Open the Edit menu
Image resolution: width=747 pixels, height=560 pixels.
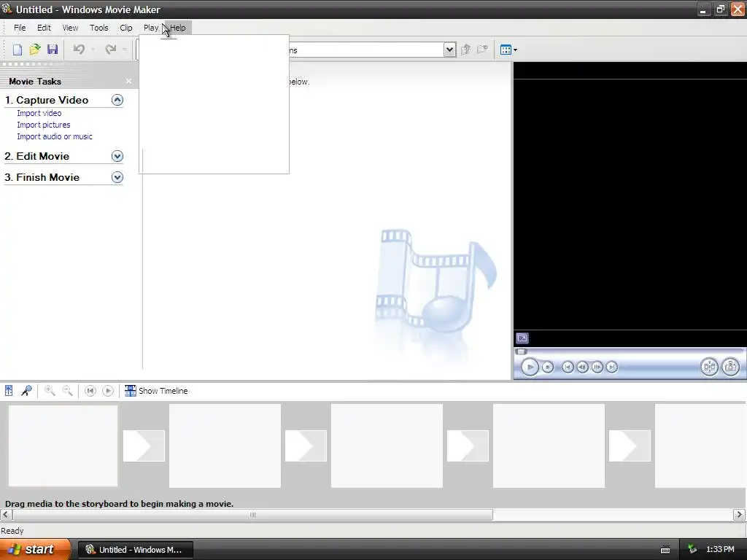coord(44,28)
